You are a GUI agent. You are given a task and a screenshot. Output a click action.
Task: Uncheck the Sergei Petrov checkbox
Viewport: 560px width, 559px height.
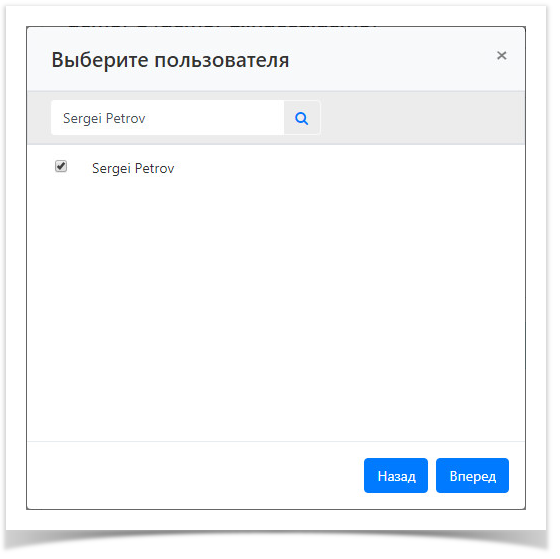(x=61, y=168)
